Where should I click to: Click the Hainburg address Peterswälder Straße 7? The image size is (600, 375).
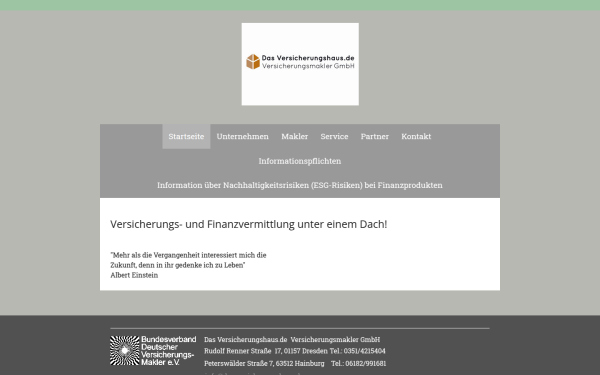tap(264, 363)
